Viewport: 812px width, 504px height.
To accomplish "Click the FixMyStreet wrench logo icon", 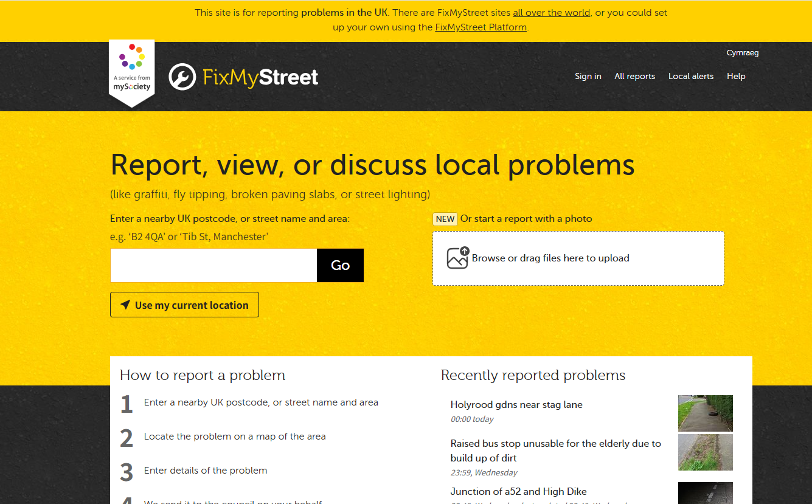I will click(182, 77).
